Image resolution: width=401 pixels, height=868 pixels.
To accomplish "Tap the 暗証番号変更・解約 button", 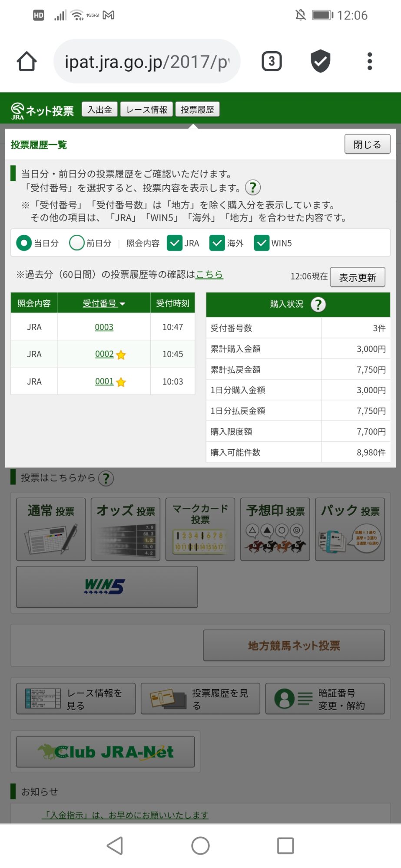I will [x=325, y=699].
